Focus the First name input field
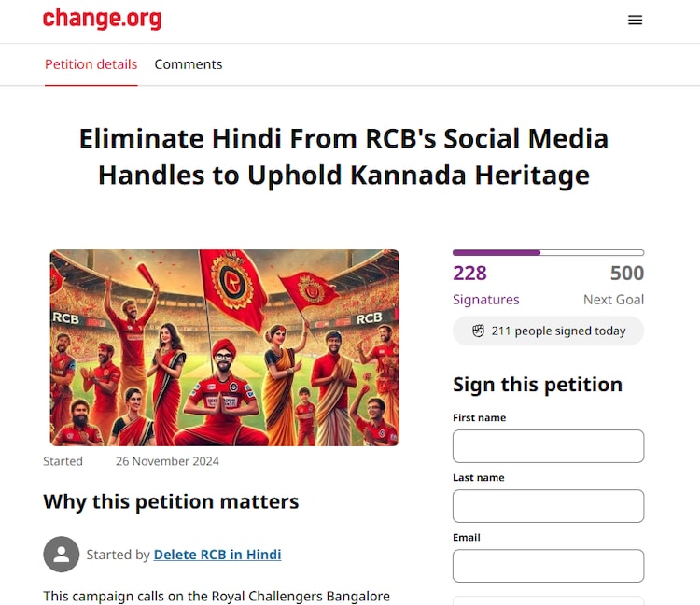This screenshot has width=700, height=605. tap(548, 446)
